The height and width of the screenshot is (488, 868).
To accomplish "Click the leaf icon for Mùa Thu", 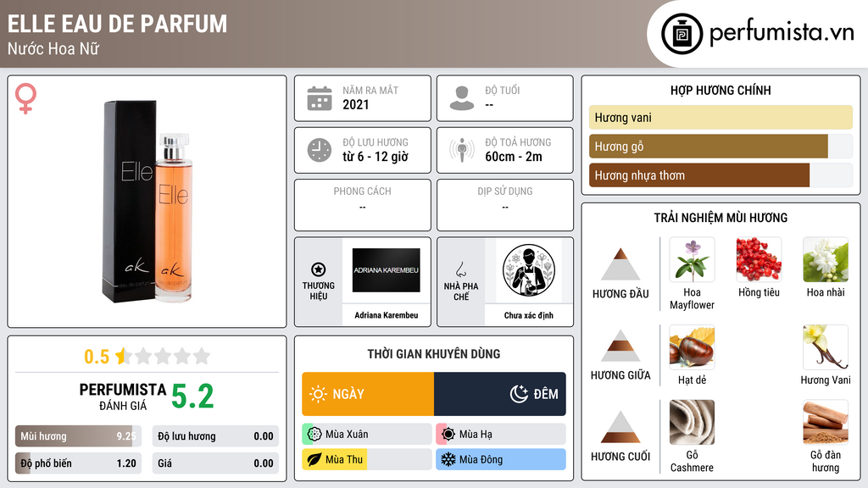I will pyautogui.click(x=314, y=459).
